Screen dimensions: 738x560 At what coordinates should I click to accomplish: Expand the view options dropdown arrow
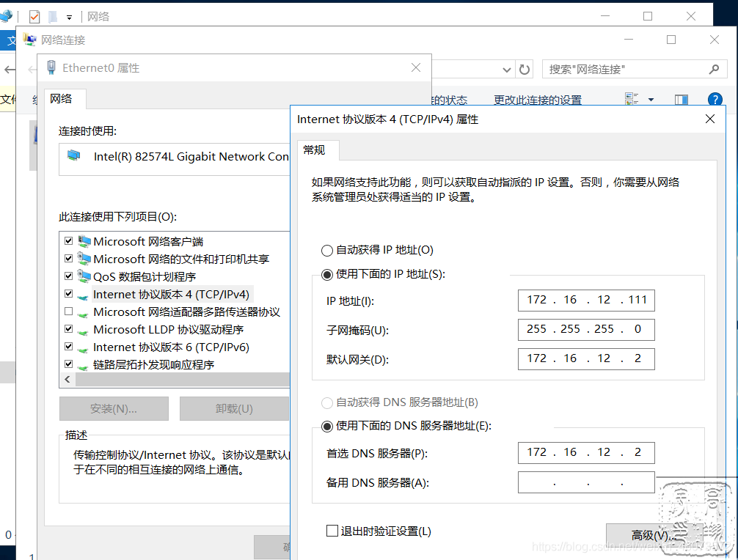[x=651, y=99]
